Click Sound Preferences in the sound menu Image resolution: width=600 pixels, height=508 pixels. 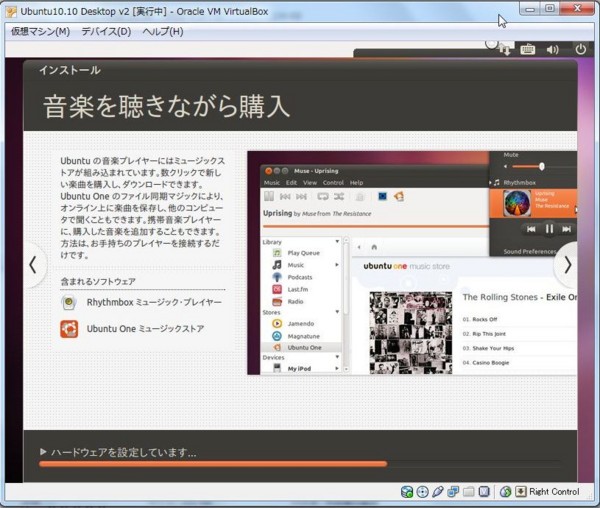coord(530,252)
